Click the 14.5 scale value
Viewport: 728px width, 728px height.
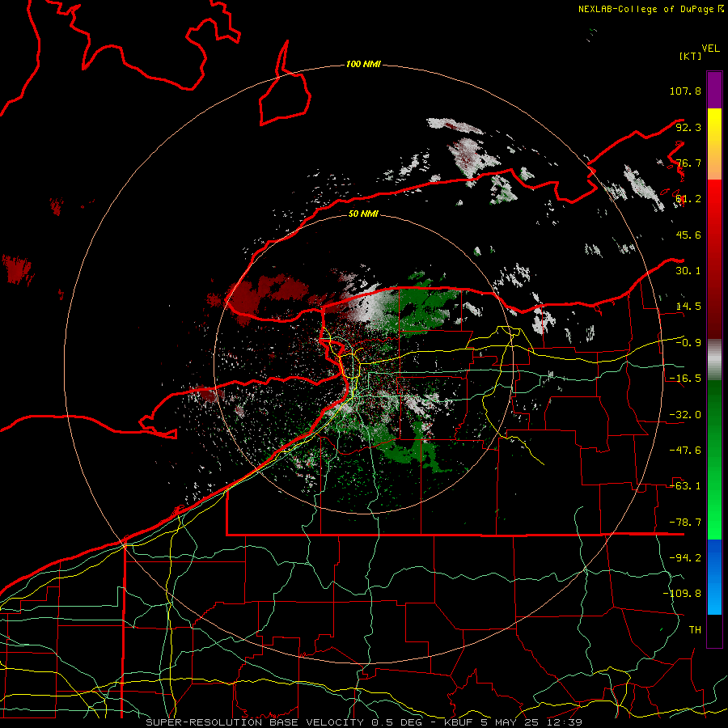pyautogui.click(x=688, y=307)
